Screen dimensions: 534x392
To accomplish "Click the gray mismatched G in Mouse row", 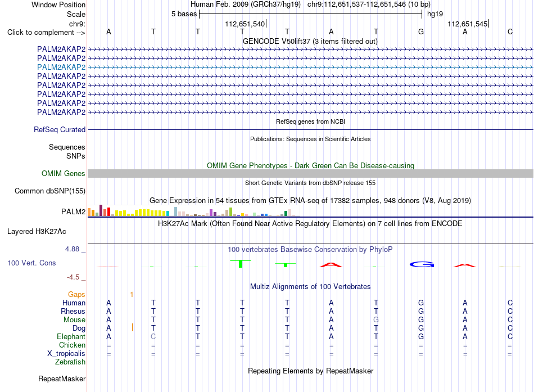I will pyautogui.click(x=375, y=320).
